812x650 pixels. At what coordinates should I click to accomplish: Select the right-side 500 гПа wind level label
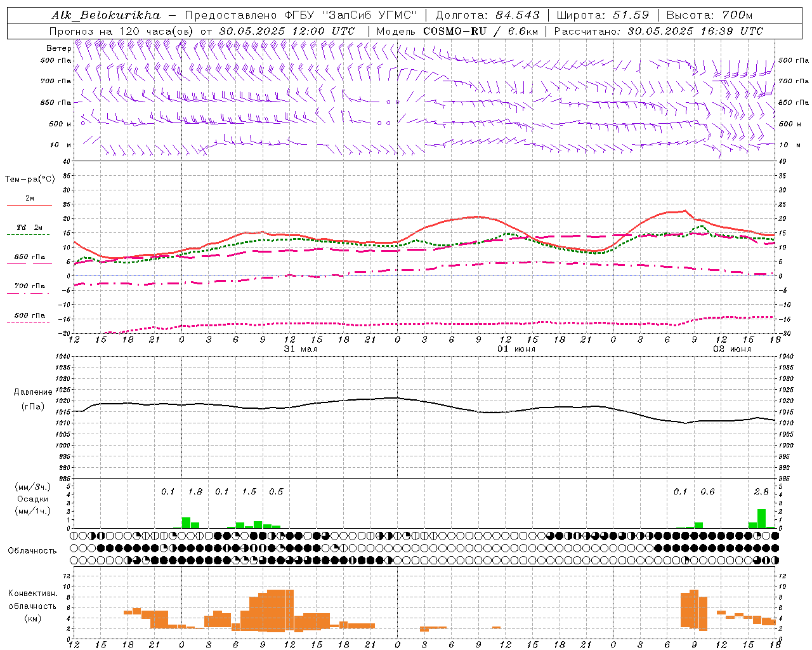point(794,60)
